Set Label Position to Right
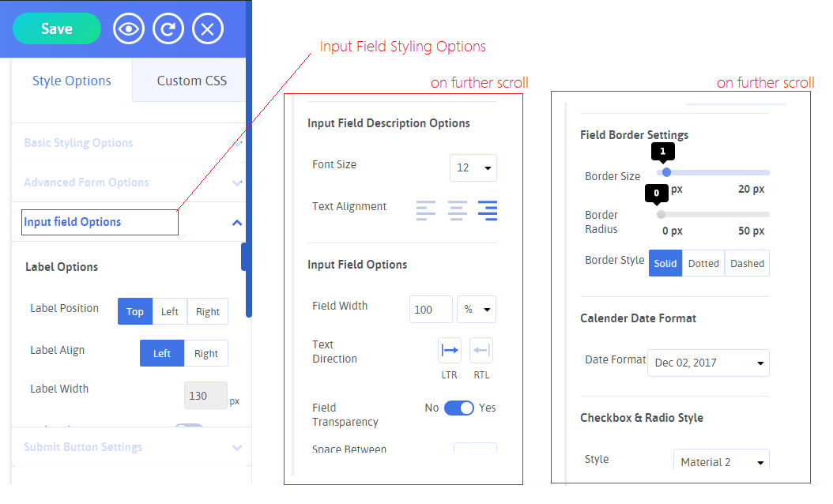Image resolution: width=833 pixels, height=504 pixels. point(208,311)
